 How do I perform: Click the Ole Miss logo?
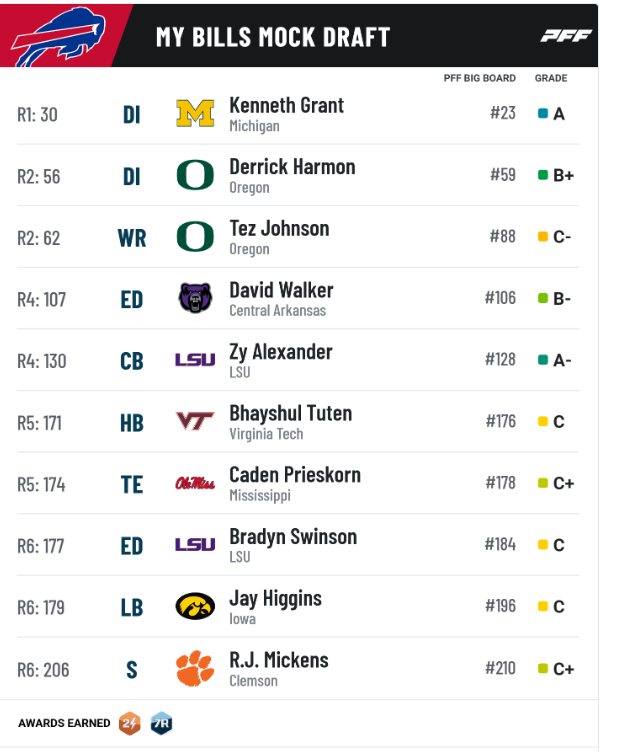[x=195, y=483]
